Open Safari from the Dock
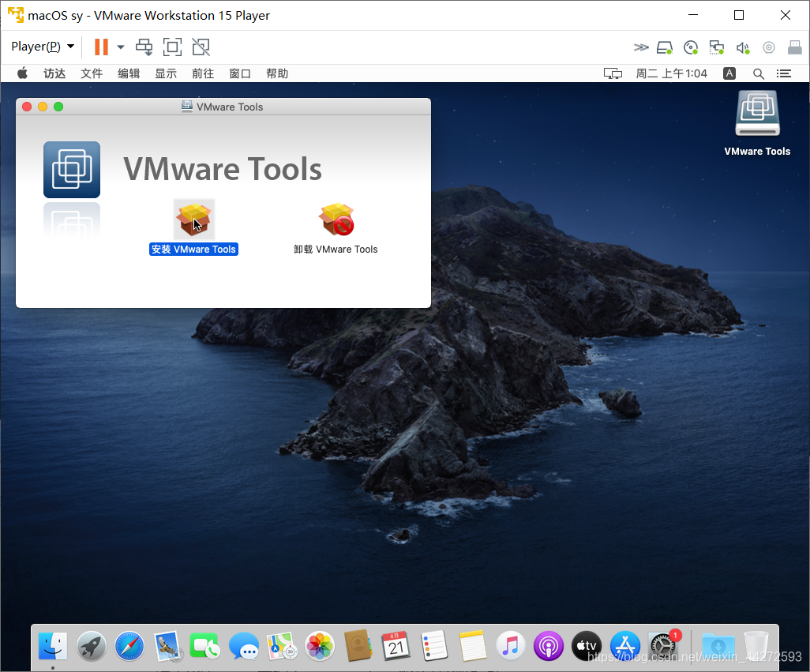The width and height of the screenshot is (810, 672). [x=129, y=646]
